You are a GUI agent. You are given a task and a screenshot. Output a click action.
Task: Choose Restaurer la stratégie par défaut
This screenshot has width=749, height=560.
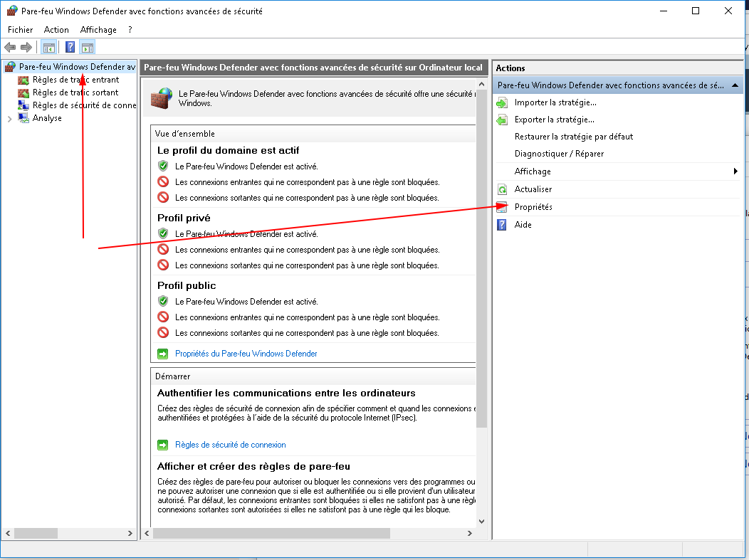point(574,137)
